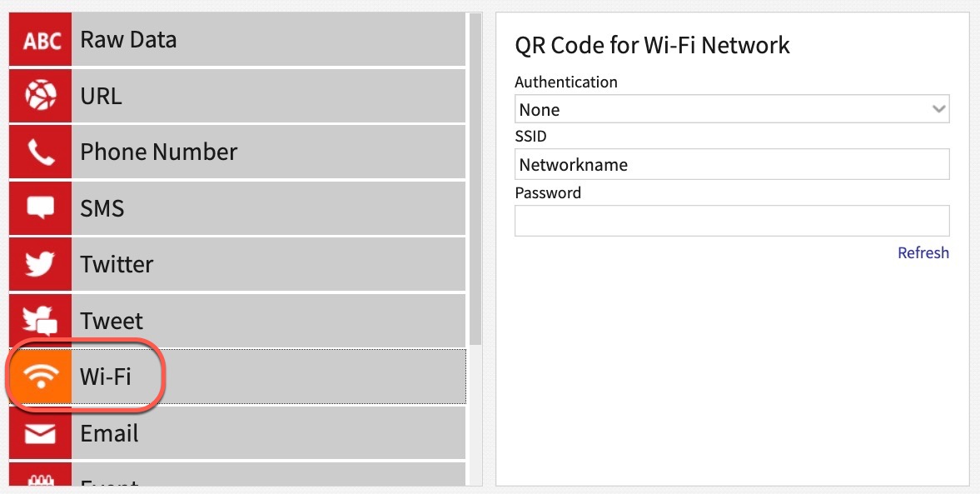Select the Email envelope icon
Viewport: 980px width, 494px height.
tap(40, 433)
